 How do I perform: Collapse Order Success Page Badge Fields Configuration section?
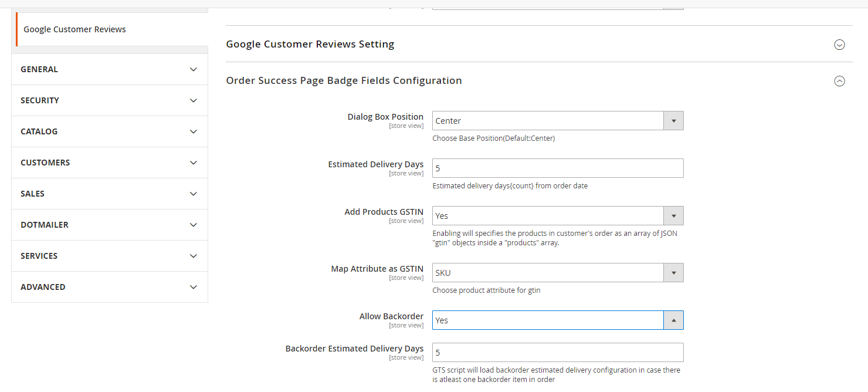click(839, 81)
